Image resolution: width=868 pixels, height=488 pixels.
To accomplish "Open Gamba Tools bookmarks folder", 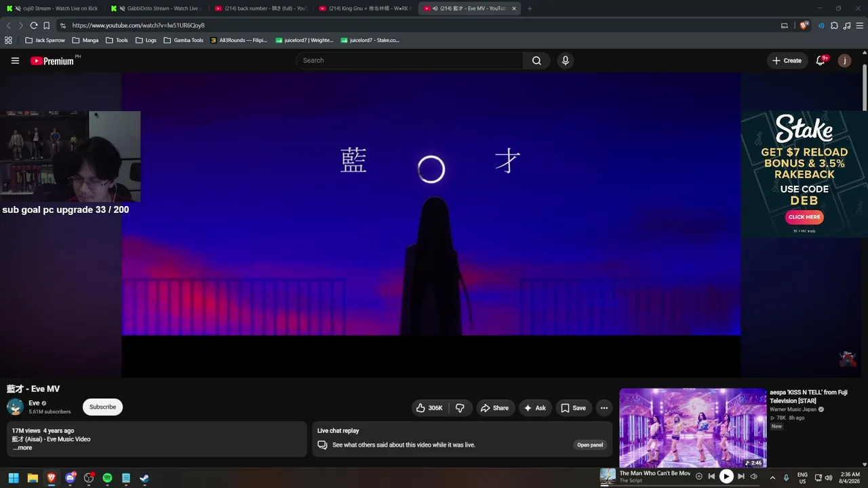I will (x=183, y=40).
